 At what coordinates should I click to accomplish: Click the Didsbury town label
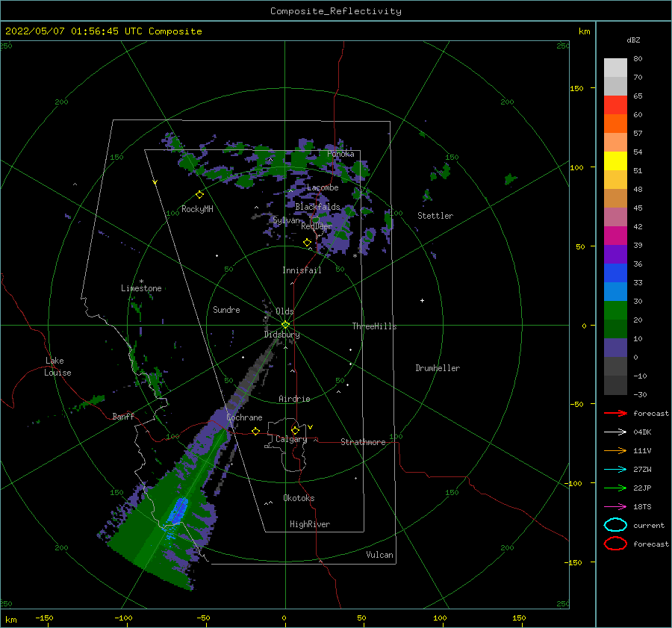tap(282, 335)
